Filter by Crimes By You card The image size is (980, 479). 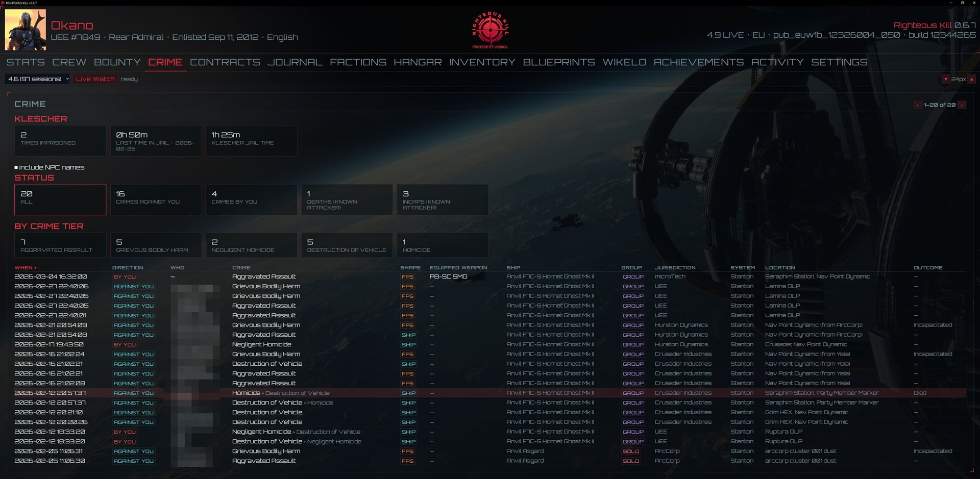(251, 199)
